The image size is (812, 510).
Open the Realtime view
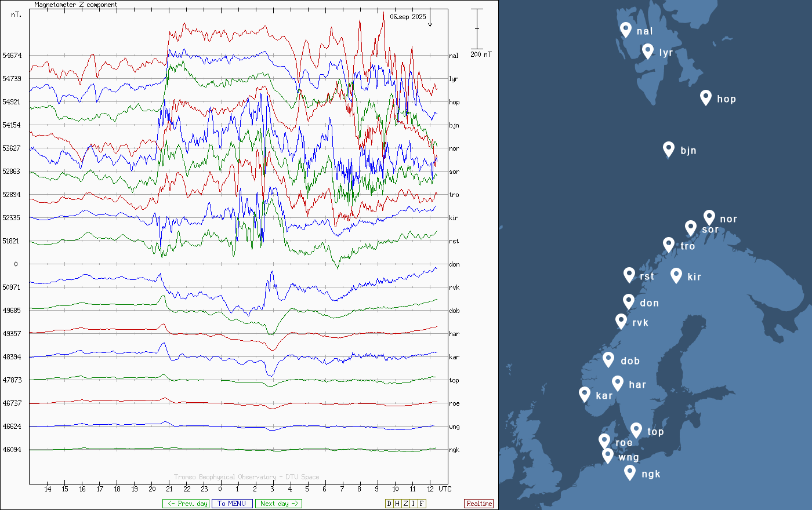click(x=479, y=504)
